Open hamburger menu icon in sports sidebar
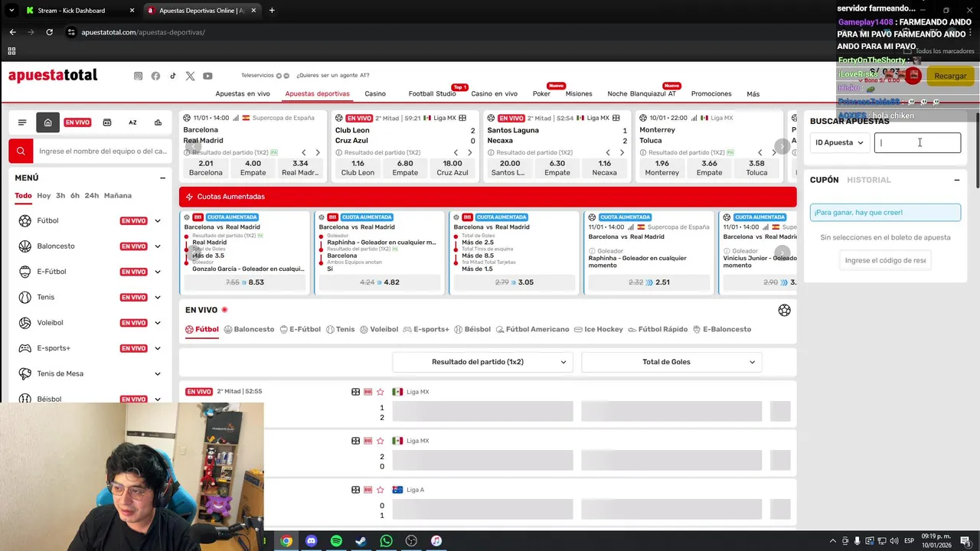This screenshot has width=980, height=551. (x=22, y=122)
